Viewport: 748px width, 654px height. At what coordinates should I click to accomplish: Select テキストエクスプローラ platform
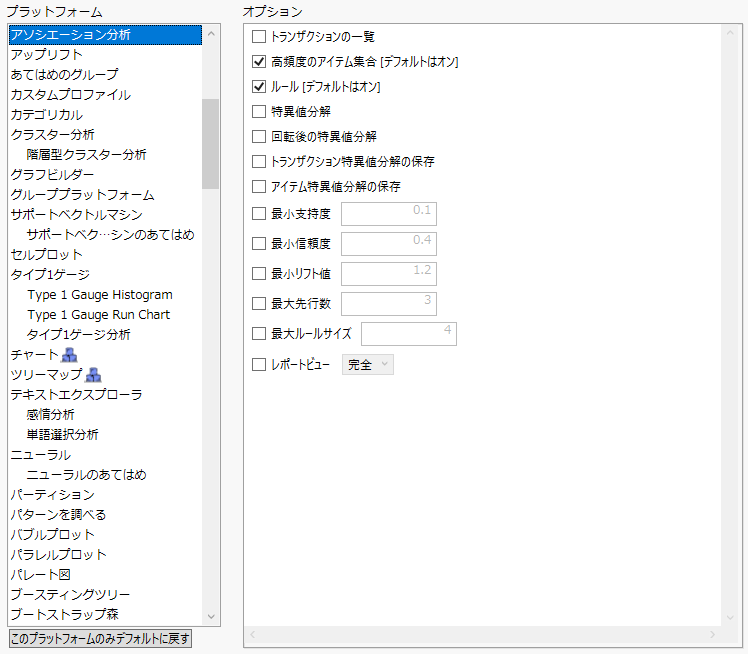pos(105,395)
